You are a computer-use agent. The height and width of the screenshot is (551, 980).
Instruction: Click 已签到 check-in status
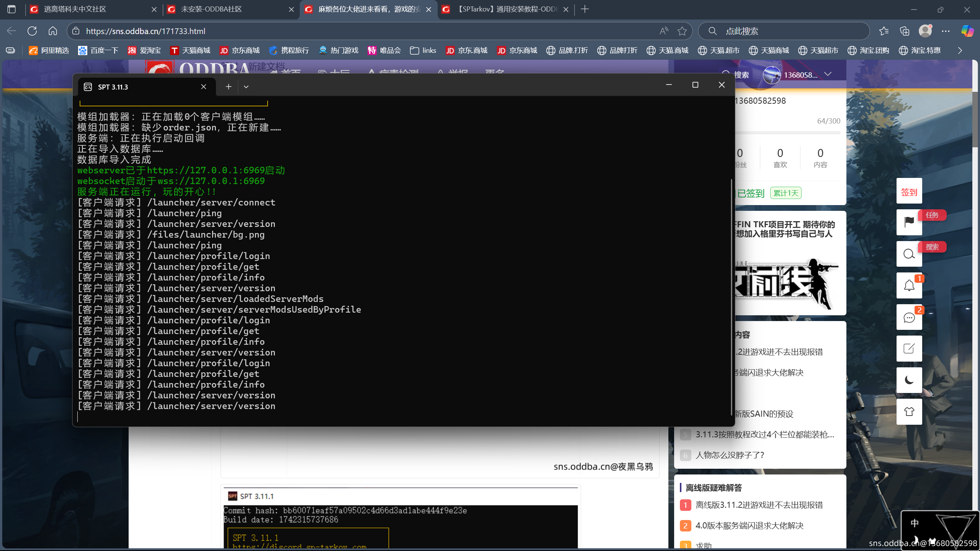pos(751,193)
